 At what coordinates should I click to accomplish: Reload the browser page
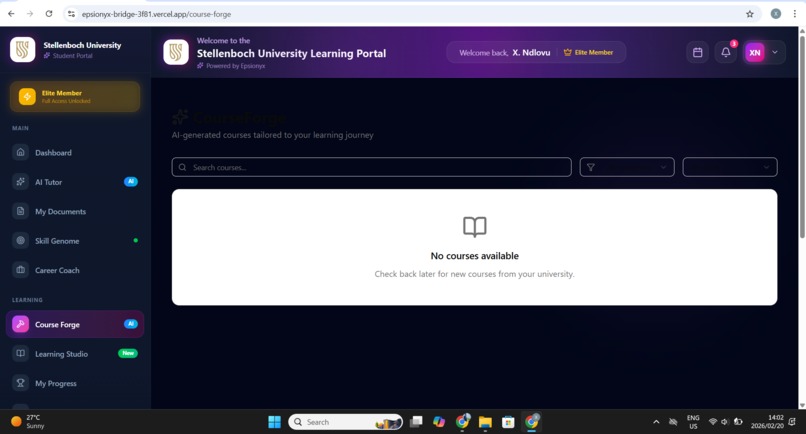pyautogui.click(x=49, y=14)
